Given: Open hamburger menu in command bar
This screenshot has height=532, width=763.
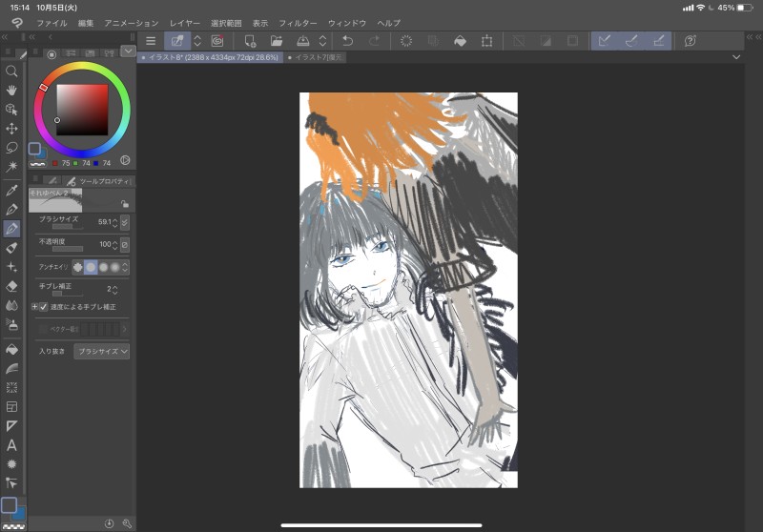Looking at the screenshot, I should click(151, 41).
